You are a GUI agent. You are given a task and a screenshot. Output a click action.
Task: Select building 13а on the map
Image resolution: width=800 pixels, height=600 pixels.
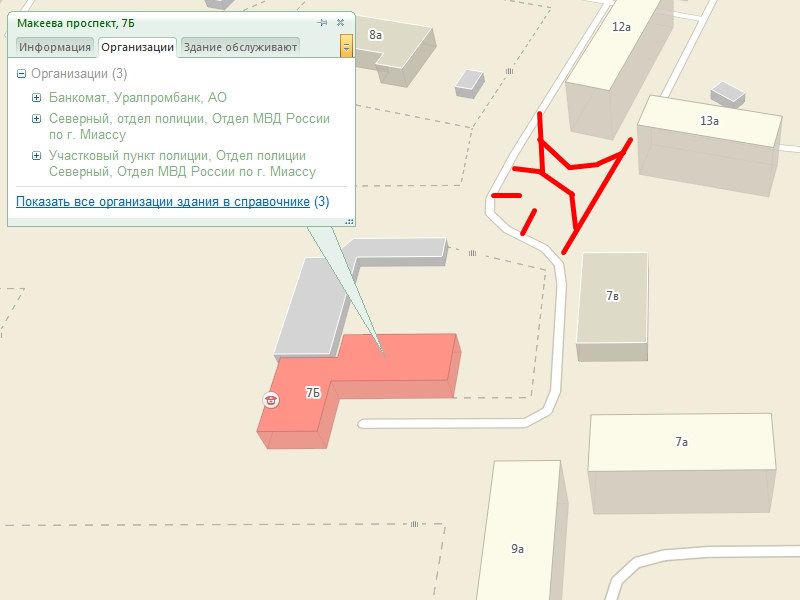(x=709, y=143)
